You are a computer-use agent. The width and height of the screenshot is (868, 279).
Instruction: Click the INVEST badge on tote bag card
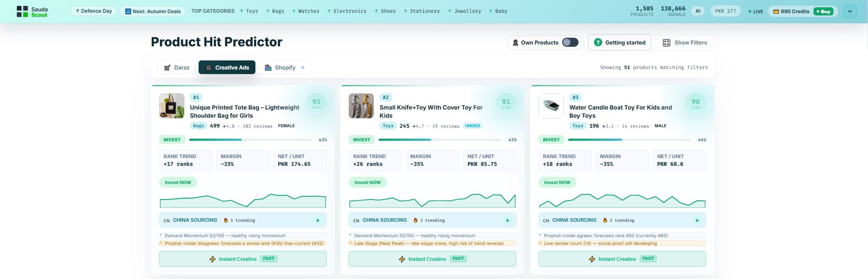coord(172,139)
